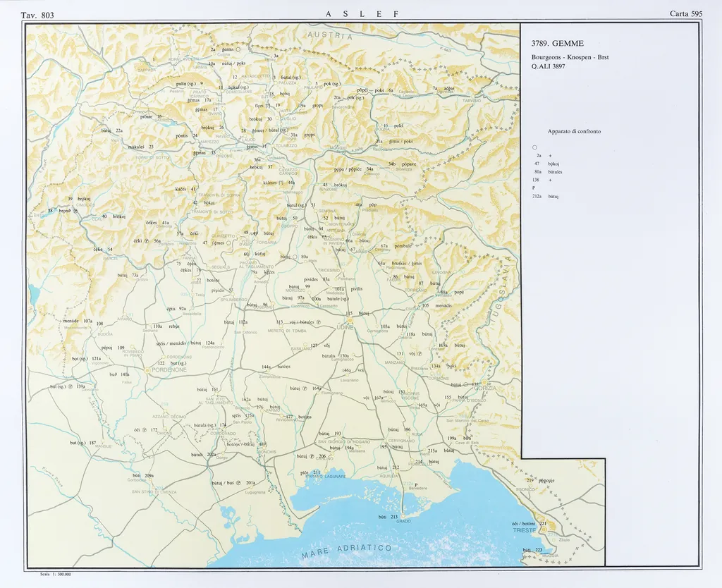This screenshot has width=722, height=588.
Task: Click the Udine city marker
Action: (x=349, y=320)
